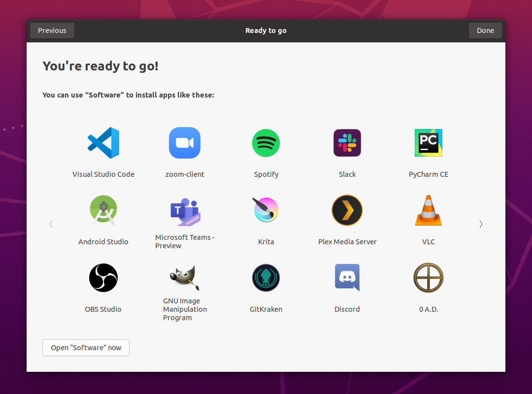The width and height of the screenshot is (532, 394).
Task: Click the VLC traffic cone icon
Action: tap(429, 210)
